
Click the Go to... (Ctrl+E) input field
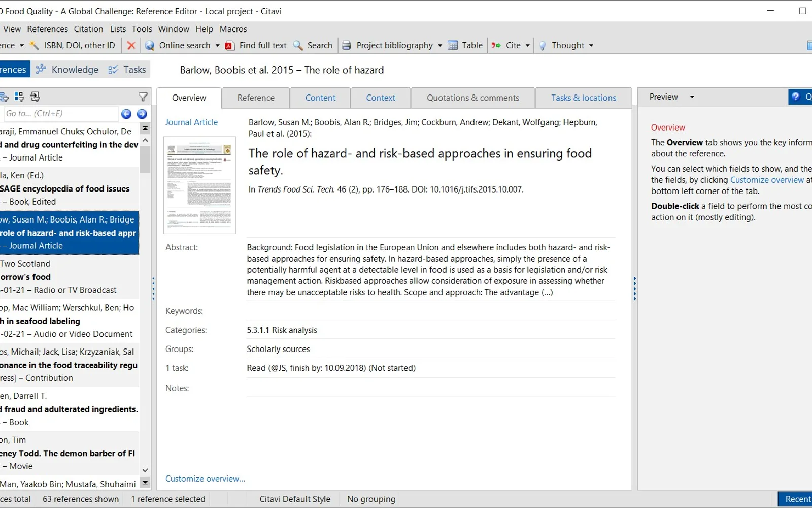60,114
